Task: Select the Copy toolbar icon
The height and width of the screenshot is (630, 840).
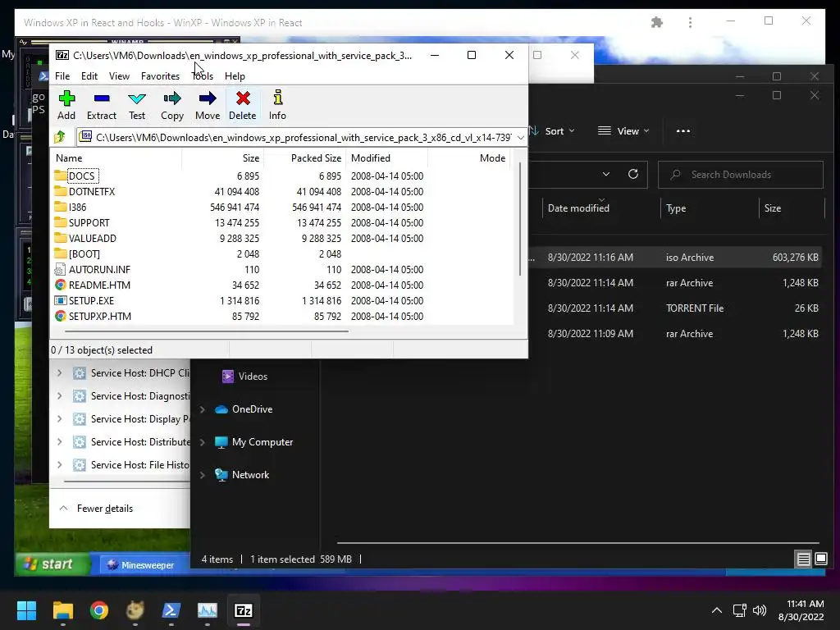Action: tap(172, 105)
